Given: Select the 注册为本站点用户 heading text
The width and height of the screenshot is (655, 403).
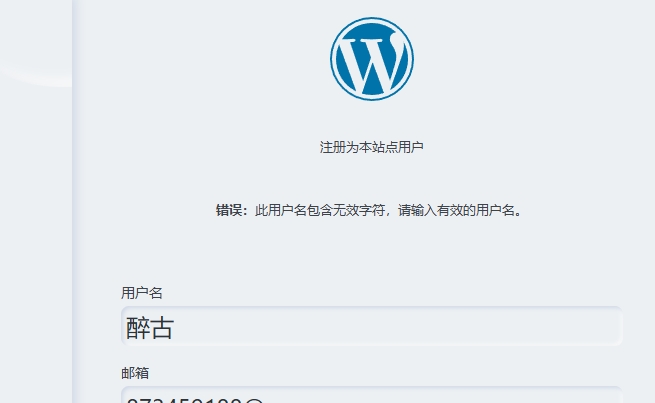Looking at the screenshot, I should pyautogui.click(x=372, y=147).
